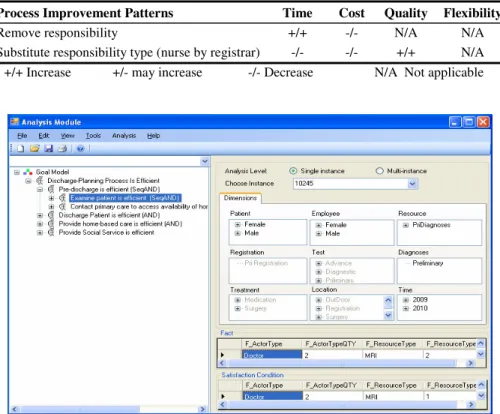Select Discharge Patient is efficient (AND) item

pyautogui.click(x=109, y=215)
